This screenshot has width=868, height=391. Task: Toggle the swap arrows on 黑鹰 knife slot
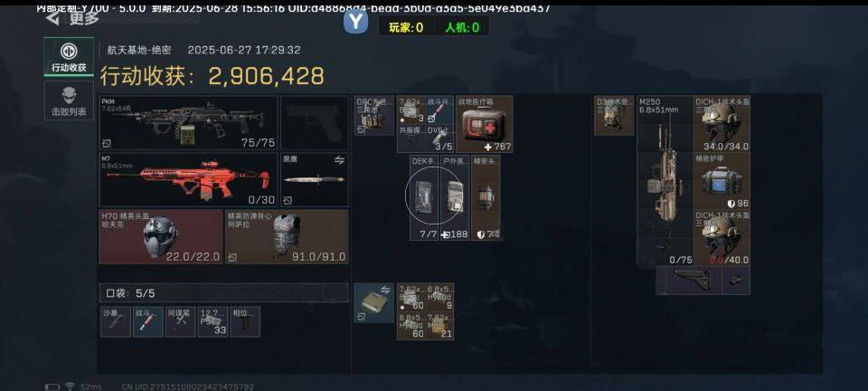(339, 160)
